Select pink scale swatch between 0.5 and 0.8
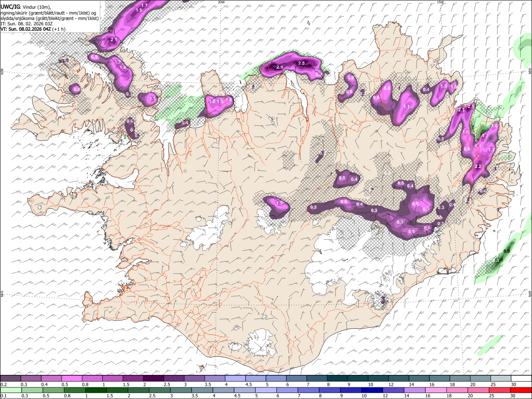Viewport: 532px width, 399px height. tap(72, 379)
